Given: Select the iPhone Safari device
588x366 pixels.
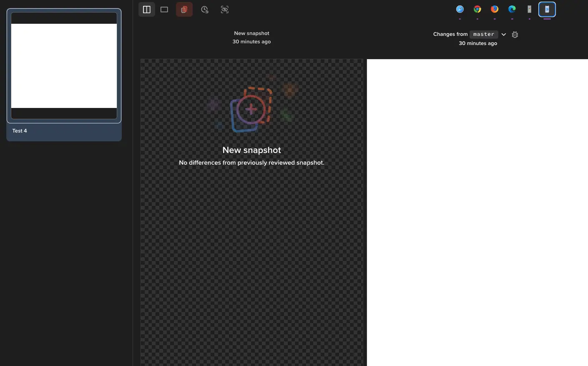Looking at the screenshot, I should coord(547,9).
